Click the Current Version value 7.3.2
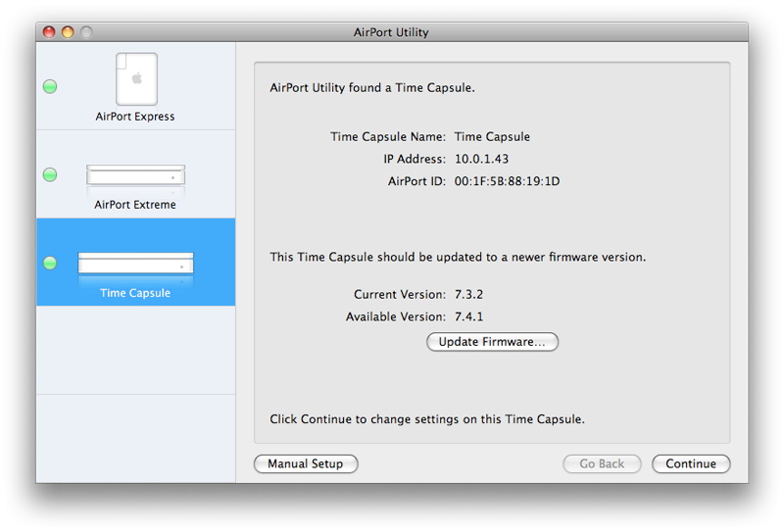Image resolution: width=784 pixels, height=532 pixels. pos(468,295)
